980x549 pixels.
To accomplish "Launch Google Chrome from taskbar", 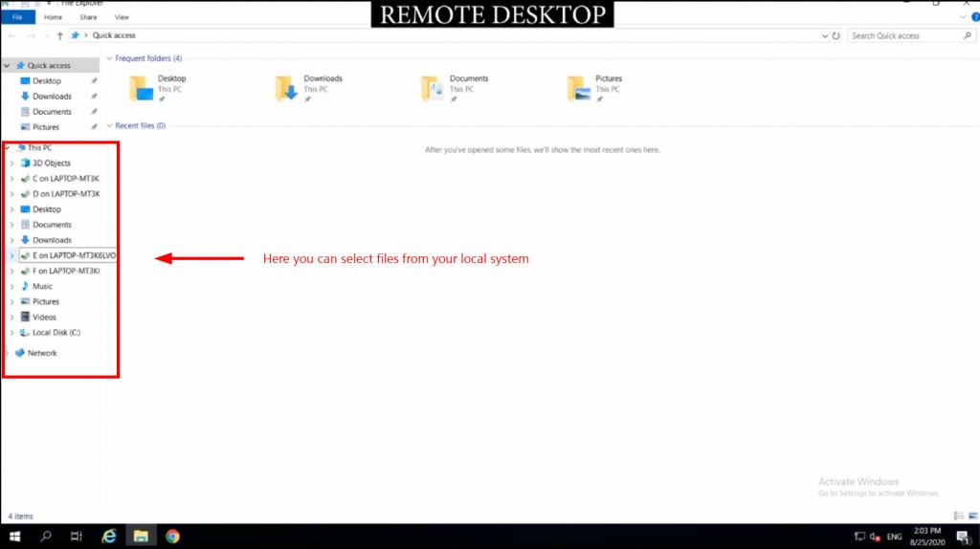I will (172, 537).
